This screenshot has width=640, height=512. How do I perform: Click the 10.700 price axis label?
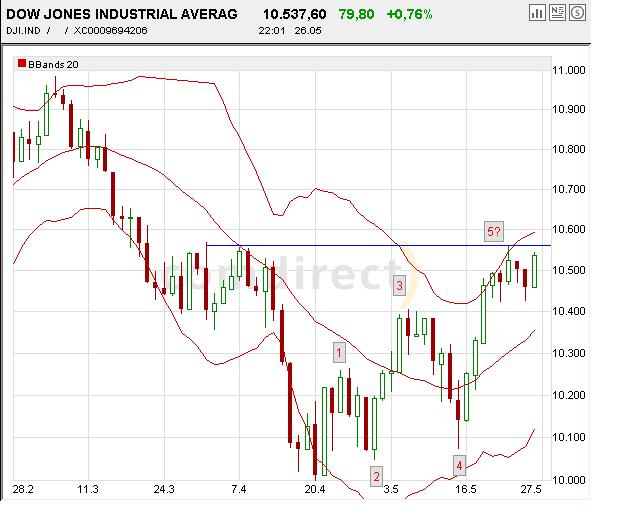click(569, 189)
